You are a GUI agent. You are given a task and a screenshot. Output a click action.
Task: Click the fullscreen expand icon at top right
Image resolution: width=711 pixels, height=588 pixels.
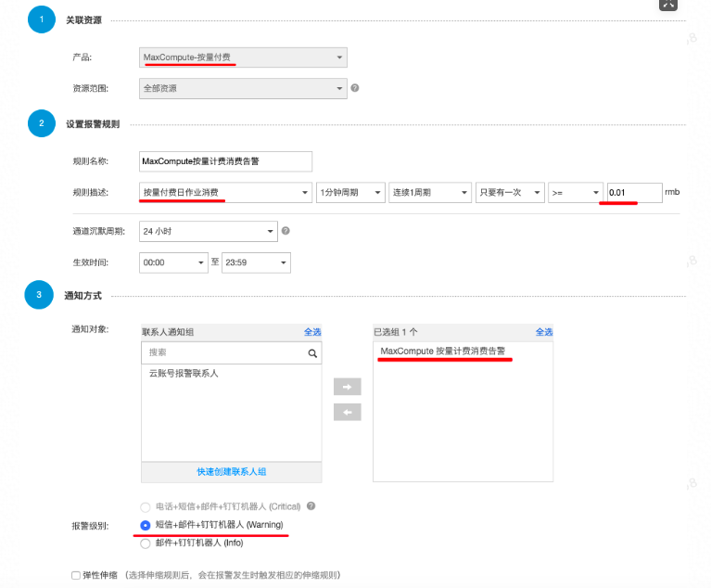click(668, 4)
